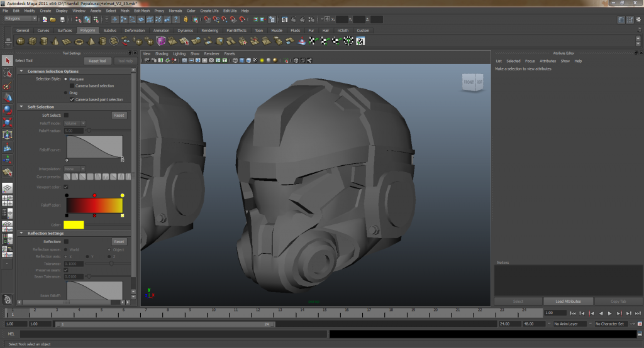Viewport: 644px width, 348px height.
Task: Select the arrow Select Tool in toolbox
Action: click(7, 60)
